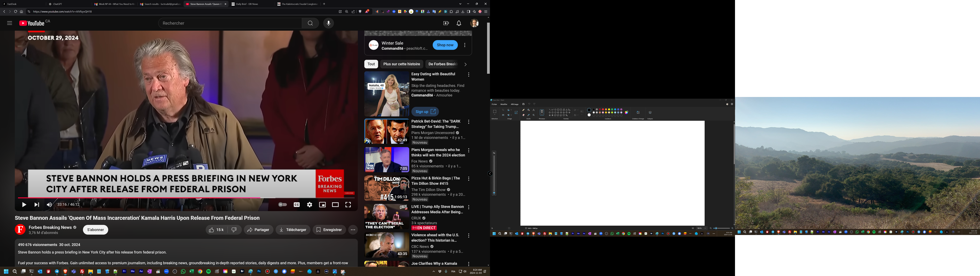Open the video player settings gear
980x276 pixels.
(310, 205)
